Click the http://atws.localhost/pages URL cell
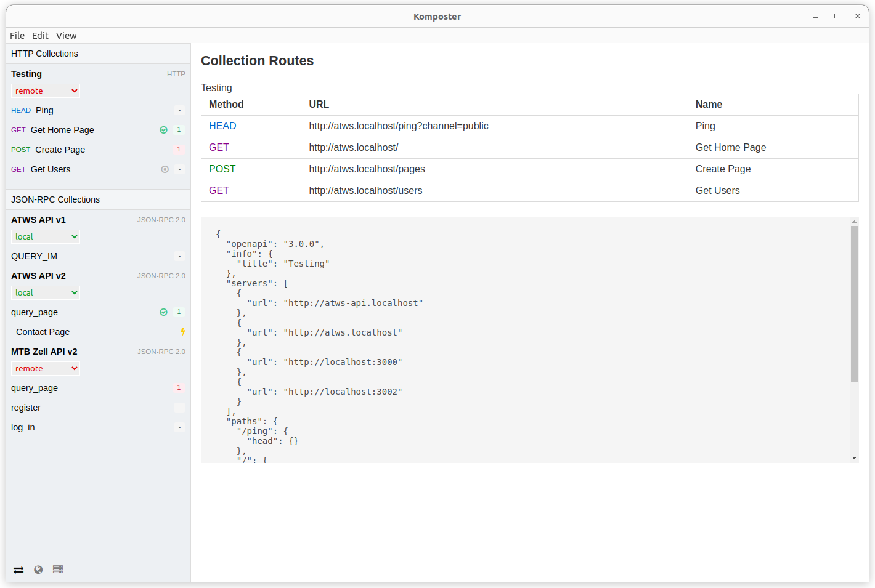The image size is (875, 588). point(495,169)
